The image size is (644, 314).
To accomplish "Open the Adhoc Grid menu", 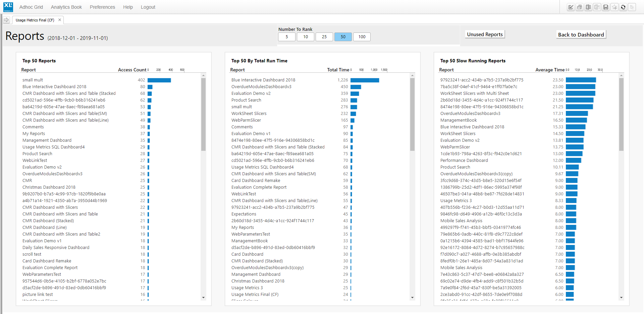I will pyautogui.click(x=31, y=7).
